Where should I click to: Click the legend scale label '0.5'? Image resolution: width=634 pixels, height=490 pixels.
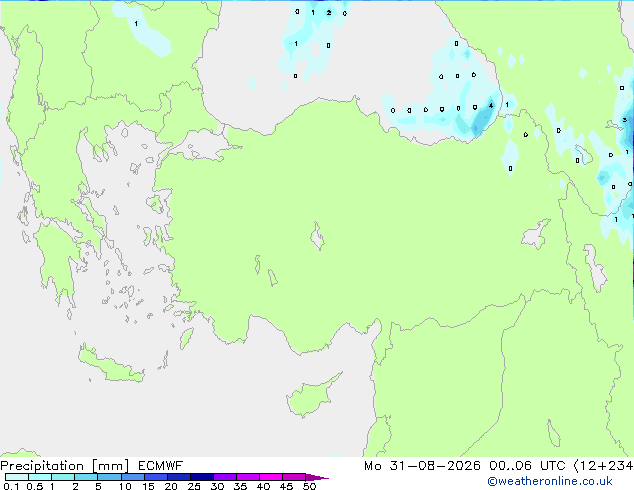click(x=35, y=486)
